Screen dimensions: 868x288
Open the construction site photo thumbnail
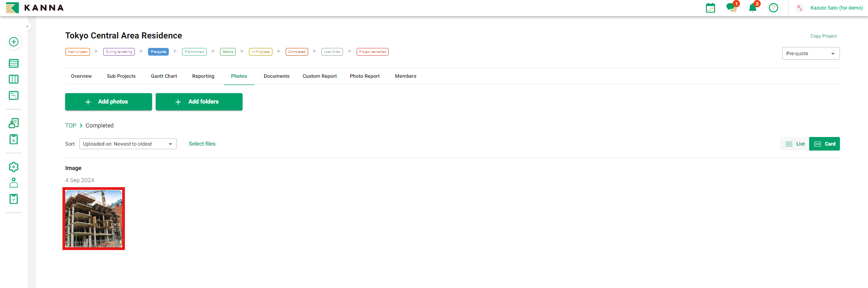click(x=94, y=219)
